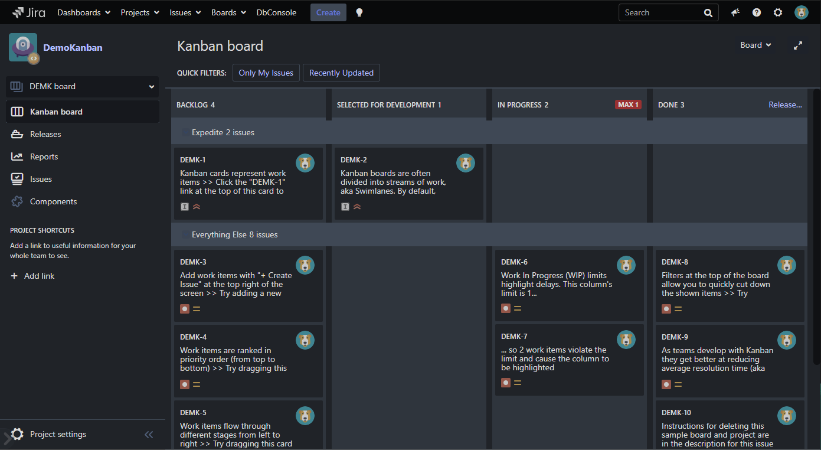821x450 pixels.
Task: Click the Components puzzle icon
Action: point(17,201)
